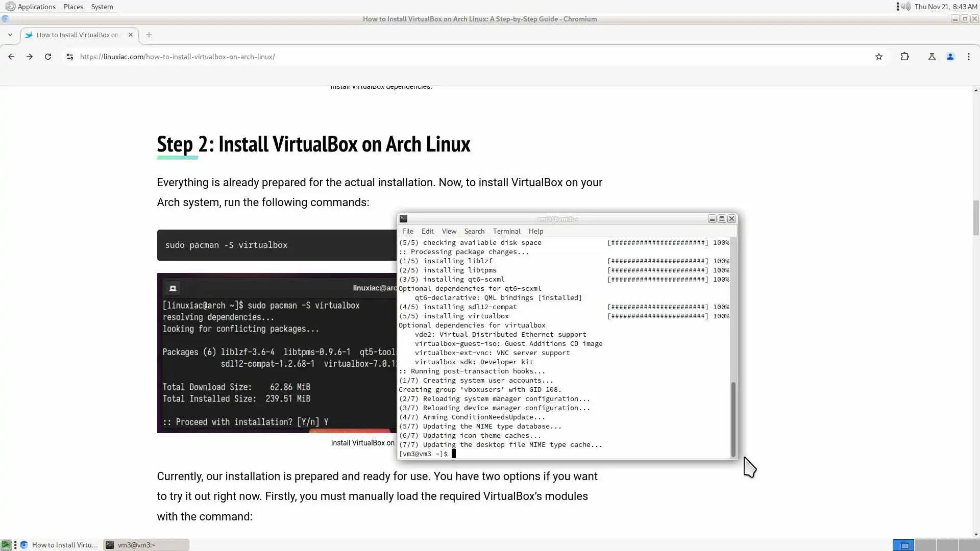This screenshot has height=551, width=980.
Task: Select the first workspace switcher cell
Action: (903, 545)
